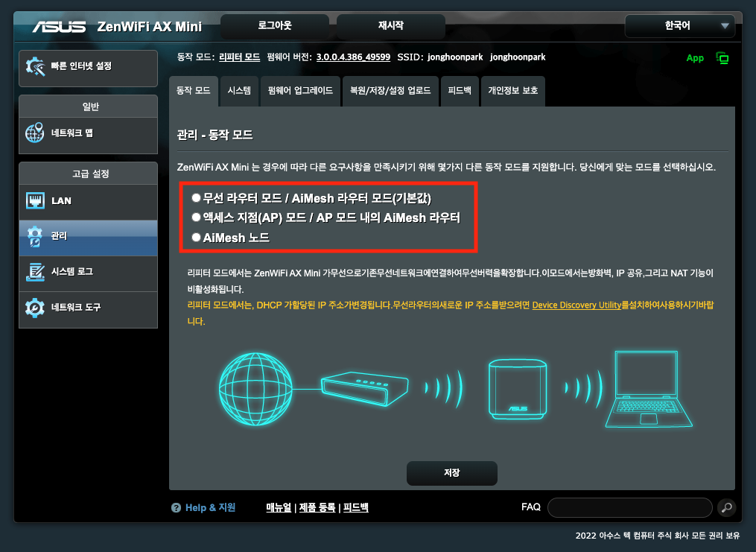Open 시스템 로그 sidebar item
This screenshot has width=756, height=552.
pyautogui.click(x=88, y=273)
